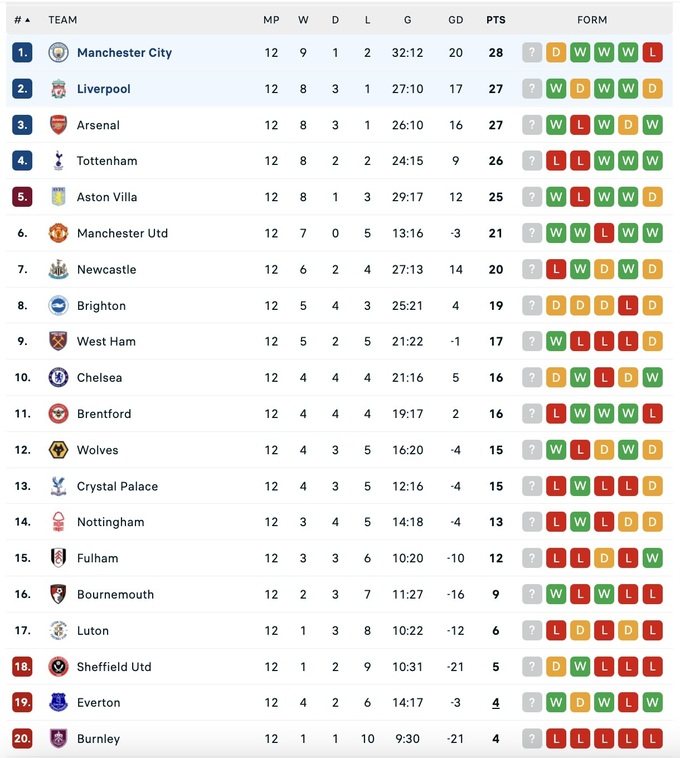
Task: Sort standings by MP column header
Action: (x=271, y=20)
